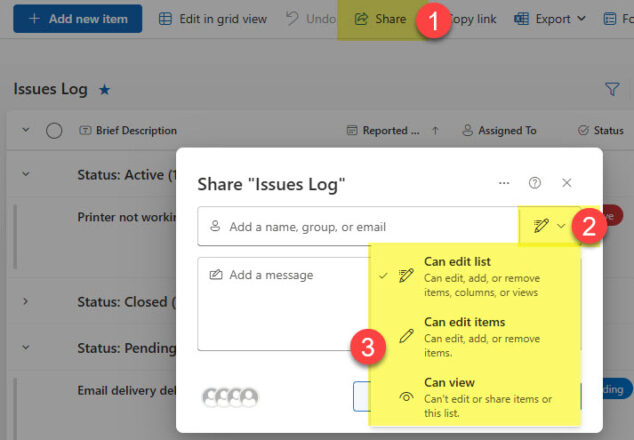Click the Status: Closed group label
The image size is (634, 440).
coord(126,302)
